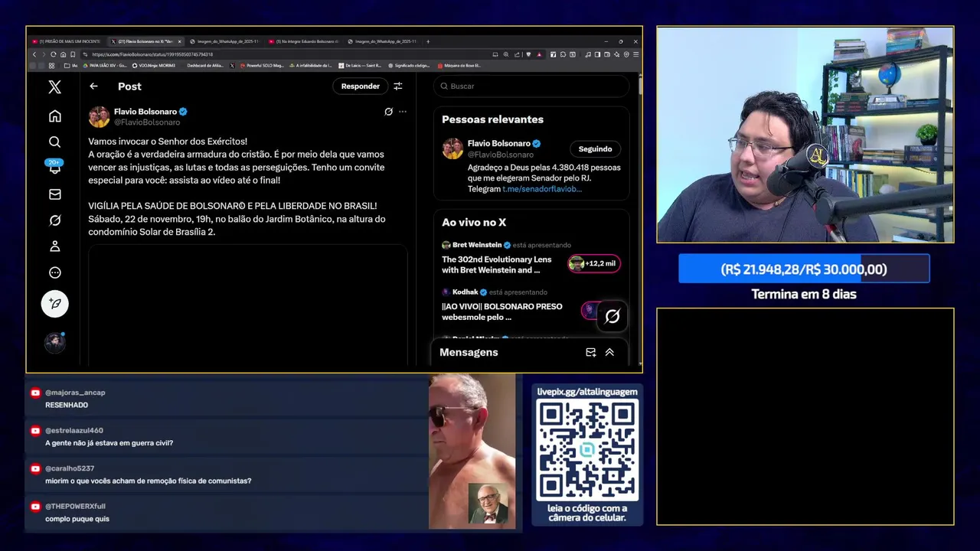Reload the page with browser refresh icon
The width and height of the screenshot is (980, 551).
[53, 54]
